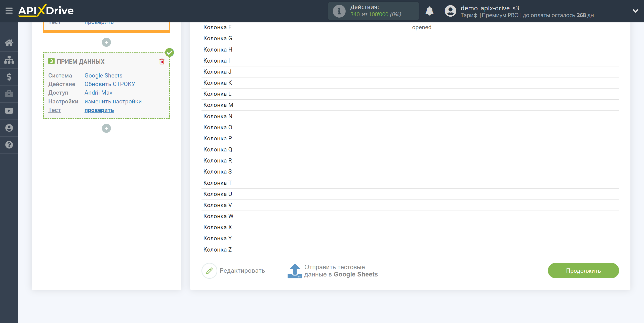The height and width of the screenshot is (323, 644).
Task: Select row Колонка W
Action: (x=410, y=216)
